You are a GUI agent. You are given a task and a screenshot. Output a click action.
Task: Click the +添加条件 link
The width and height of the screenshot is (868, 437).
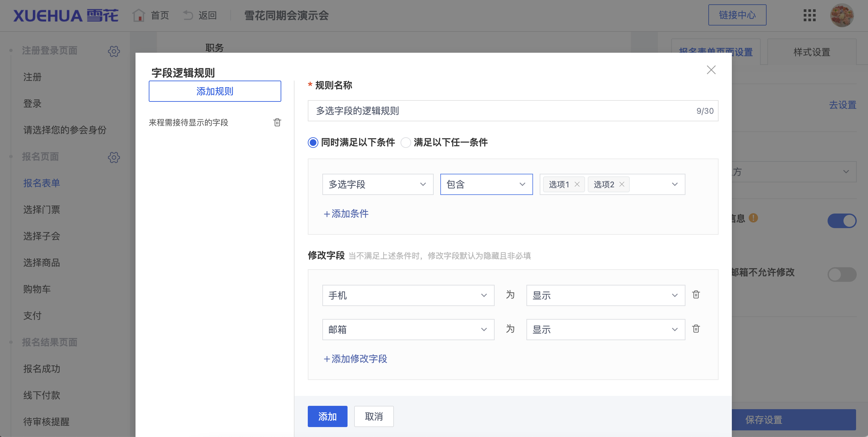(346, 214)
